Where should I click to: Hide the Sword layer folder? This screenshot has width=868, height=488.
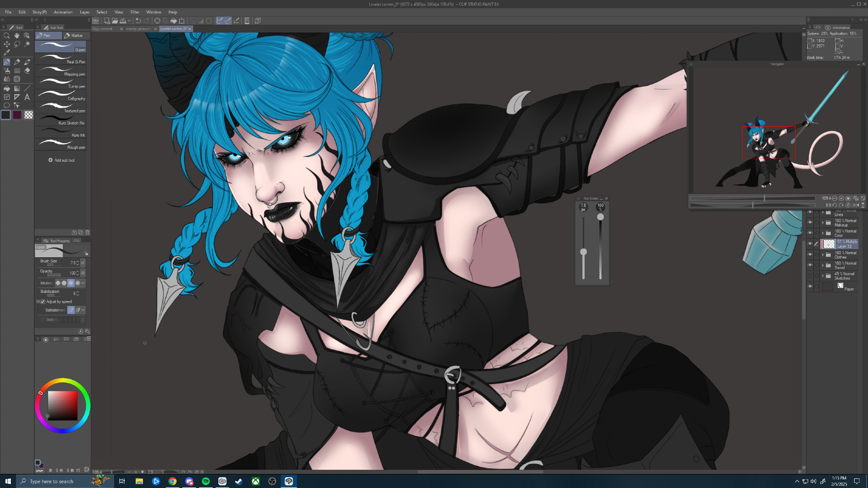(x=810, y=265)
